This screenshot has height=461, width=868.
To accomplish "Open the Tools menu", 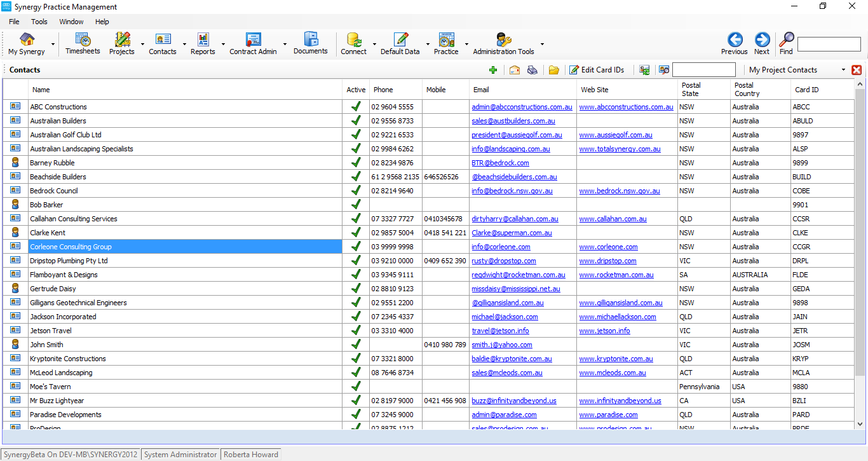I will tap(39, 22).
